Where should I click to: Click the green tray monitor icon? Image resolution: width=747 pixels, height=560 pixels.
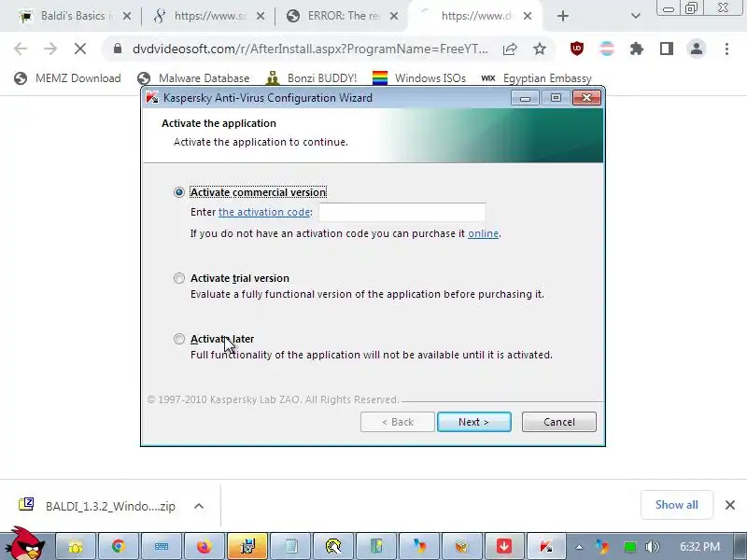click(x=629, y=547)
